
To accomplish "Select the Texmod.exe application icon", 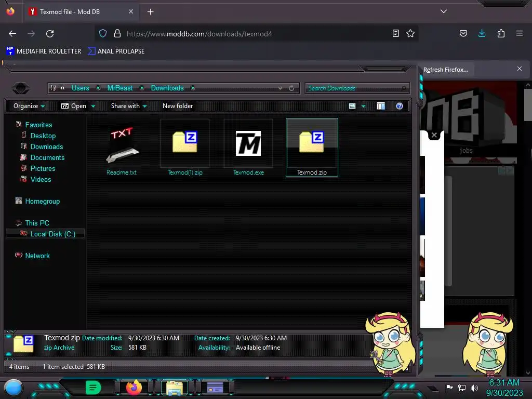I will (248, 143).
